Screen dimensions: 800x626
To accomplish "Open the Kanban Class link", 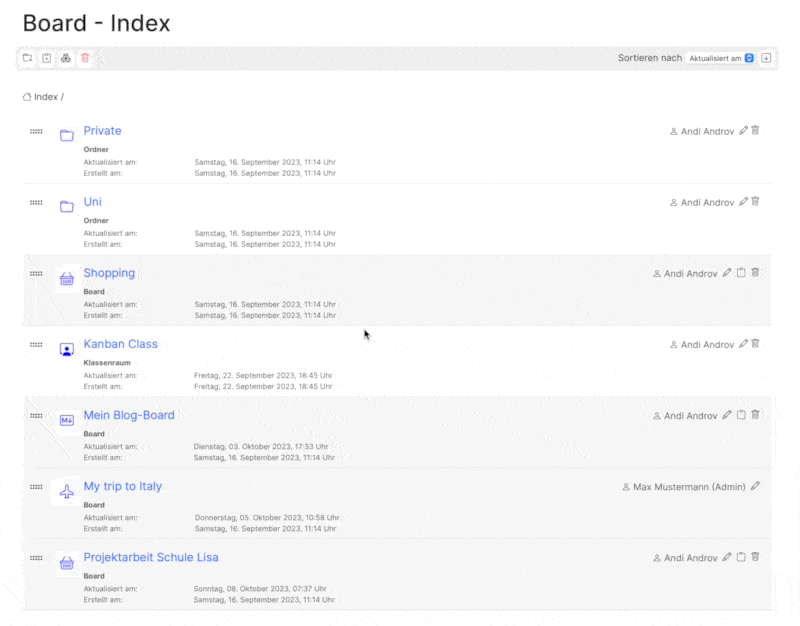I will tap(120, 344).
